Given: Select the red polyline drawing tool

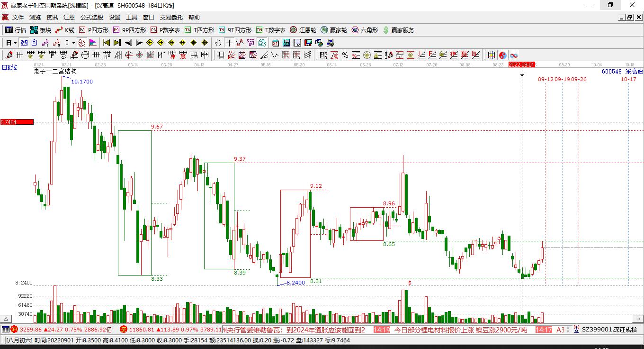Looking at the screenshot, I should 240,43.
